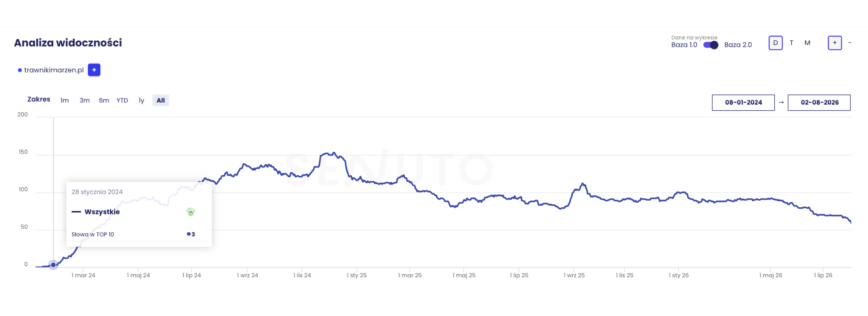Click the tooltip site favicon icon
Image resolution: width=868 pixels, height=316 pixels.
click(191, 212)
